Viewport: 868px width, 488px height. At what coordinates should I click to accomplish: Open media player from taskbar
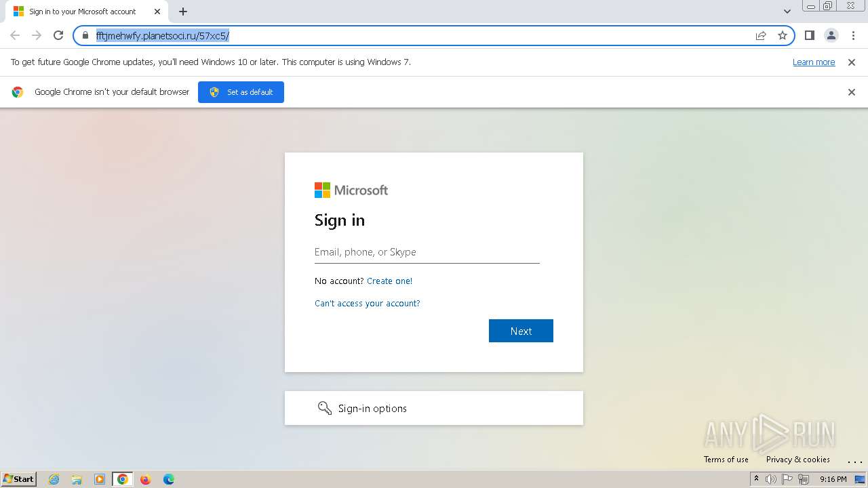tap(100, 479)
